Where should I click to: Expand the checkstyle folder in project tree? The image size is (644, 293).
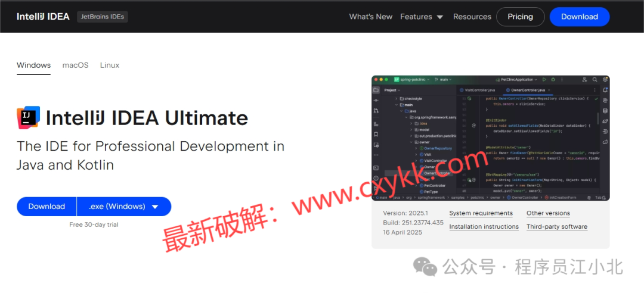pyautogui.click(x=397, y=98)
